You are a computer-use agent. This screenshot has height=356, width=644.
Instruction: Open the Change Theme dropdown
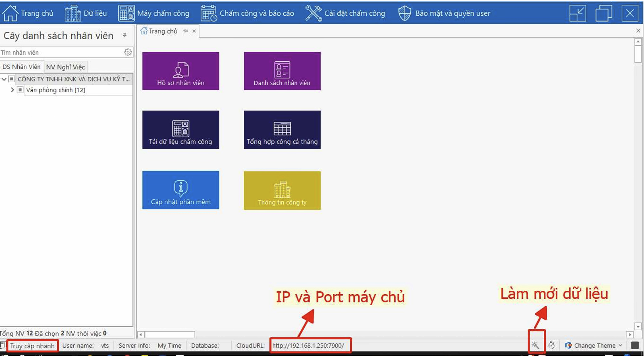(593, 345)
